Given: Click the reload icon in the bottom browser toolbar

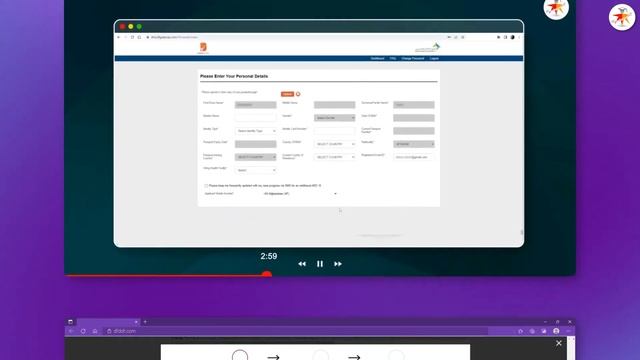Looking at the screenshot, I should coord(83,331).
